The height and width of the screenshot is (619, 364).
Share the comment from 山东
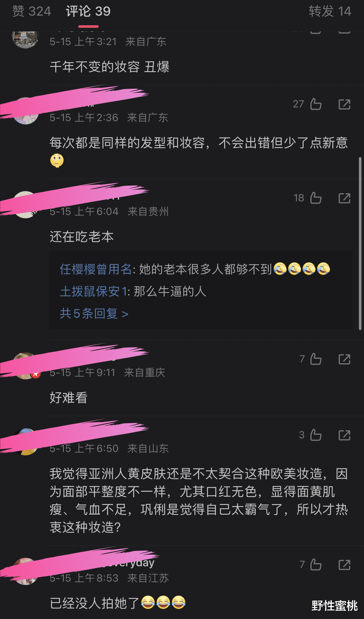(344, 435)
